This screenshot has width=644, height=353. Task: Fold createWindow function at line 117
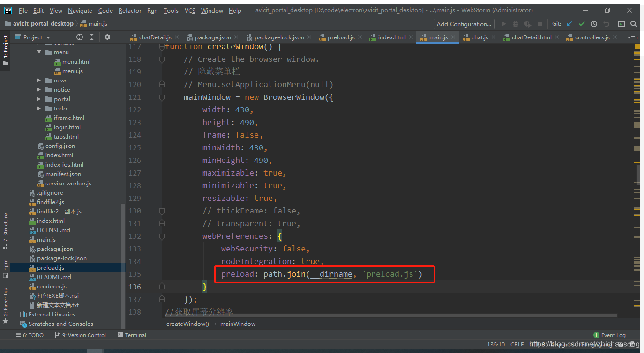tap(162, 47)
